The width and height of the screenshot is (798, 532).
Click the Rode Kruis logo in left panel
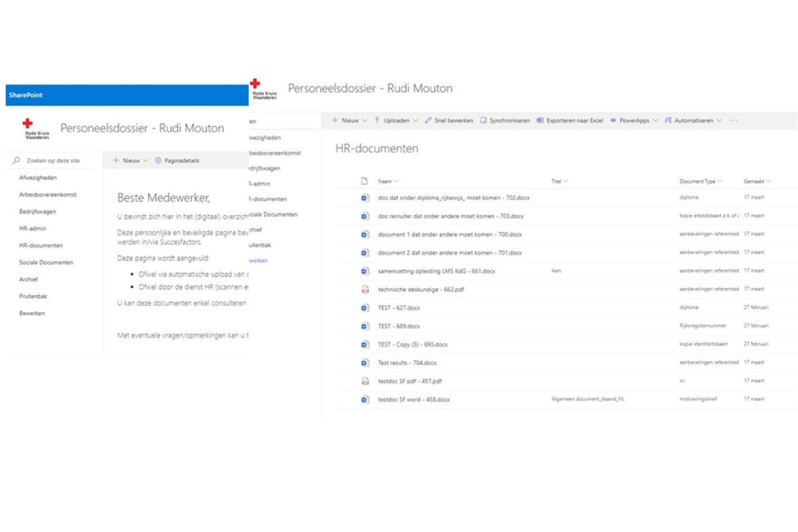coord(37,130)
